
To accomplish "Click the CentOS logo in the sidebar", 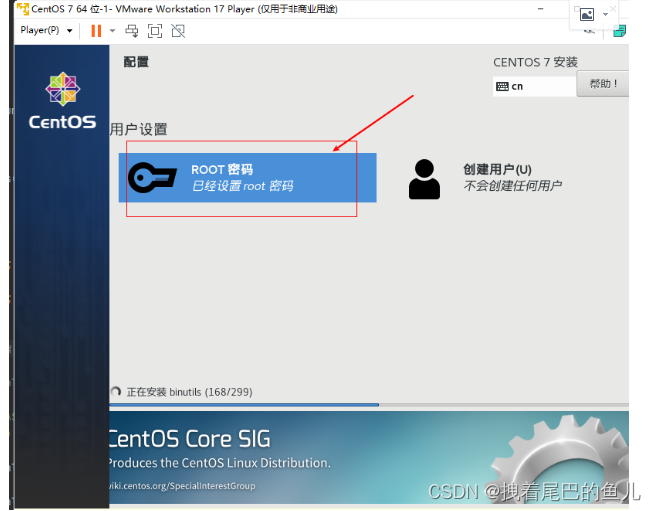I will click(62, 101).
